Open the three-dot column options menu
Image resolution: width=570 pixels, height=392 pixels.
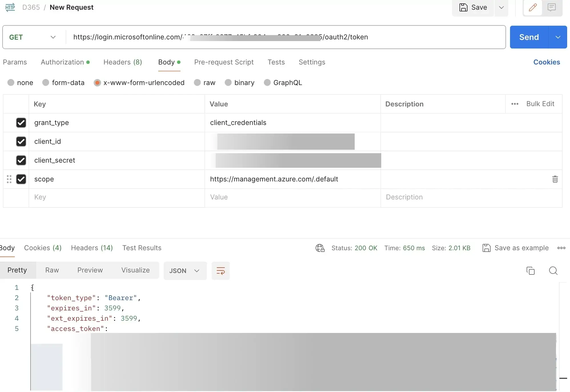coord(515,104)
